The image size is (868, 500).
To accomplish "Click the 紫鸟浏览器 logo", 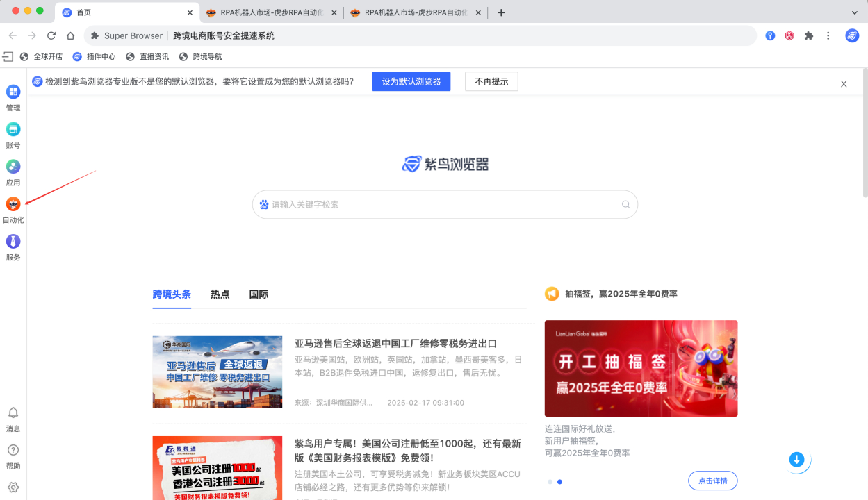I will pyautogui.click(x=445, y=164).
